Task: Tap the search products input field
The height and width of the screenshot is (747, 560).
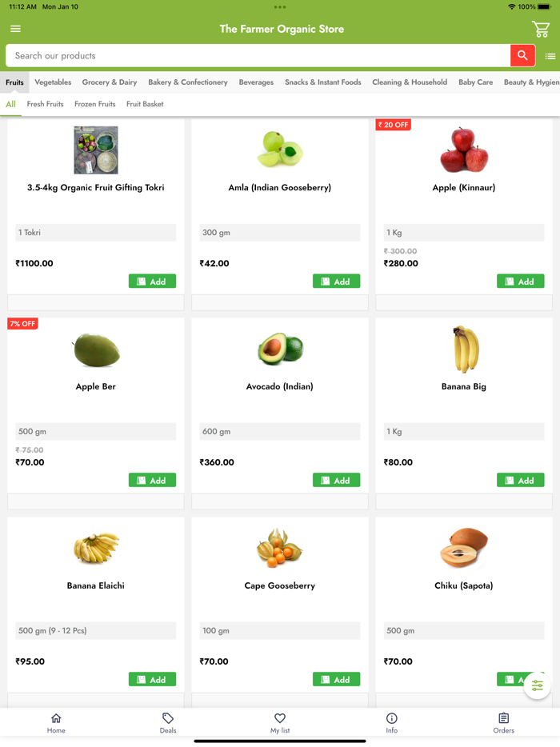Action: pyautogui.click(x=240, y=56)
